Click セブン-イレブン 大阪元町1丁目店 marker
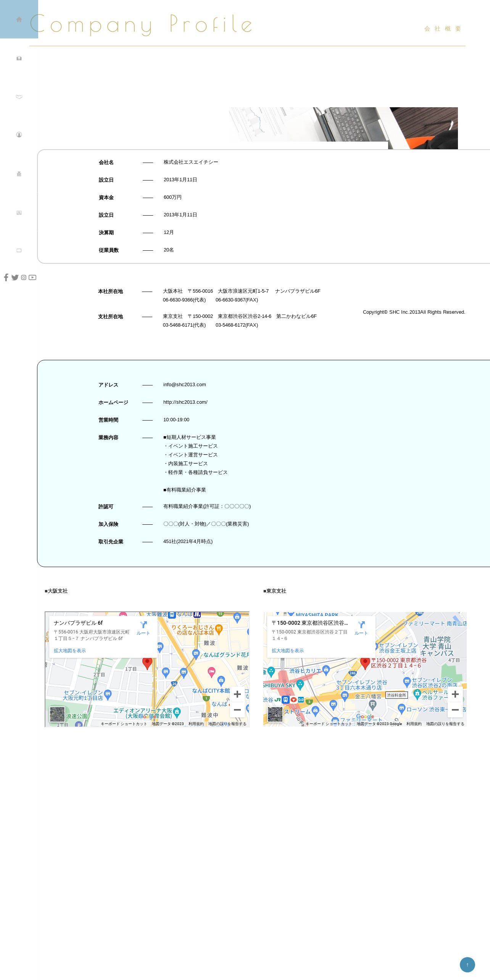This screenshot has height=980, width=490. (108, 695)
